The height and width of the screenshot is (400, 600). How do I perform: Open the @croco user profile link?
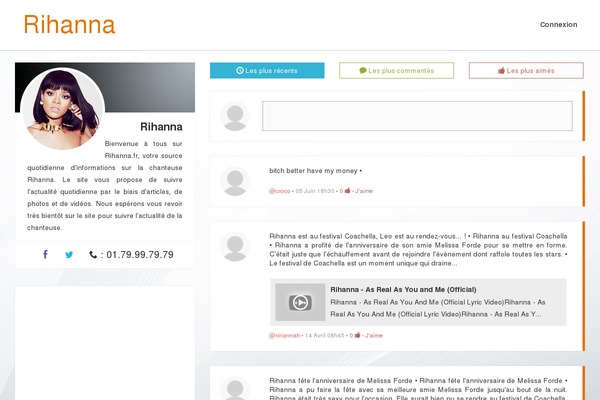[x=279, y=191]
